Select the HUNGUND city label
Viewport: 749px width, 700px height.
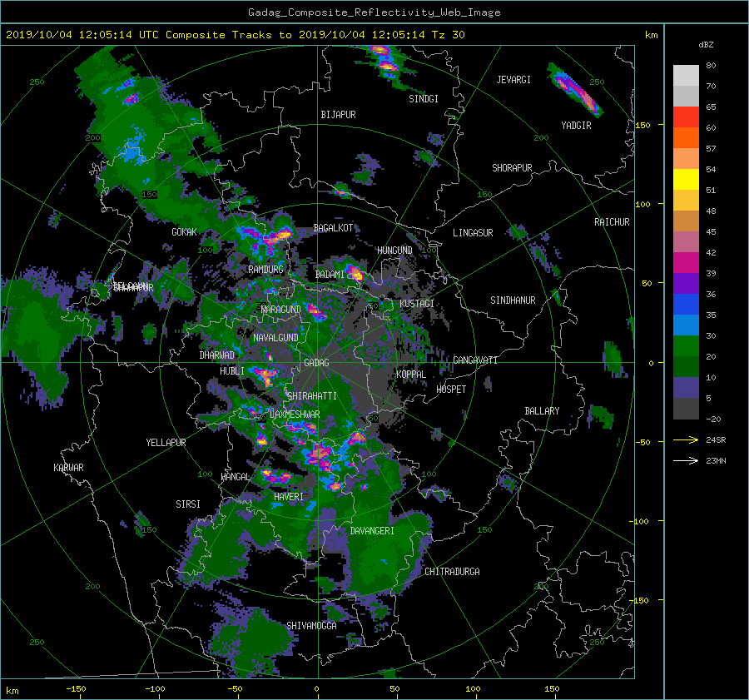coord(394,251)
